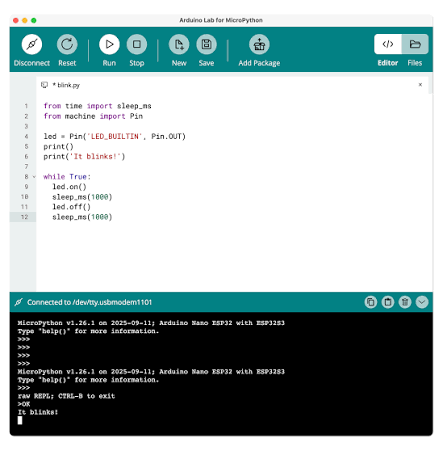Save the blink.py file

pyautogui.click(x=206, y=44)
